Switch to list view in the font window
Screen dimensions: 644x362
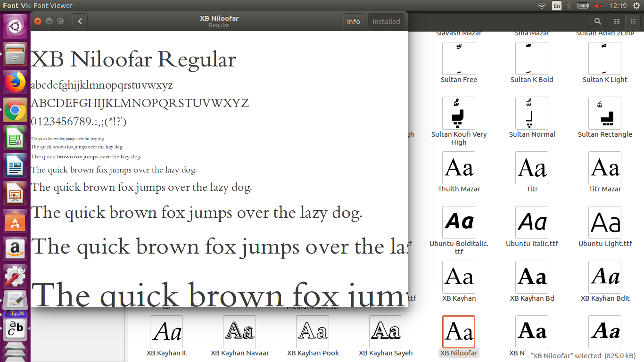tap(617, 21)
